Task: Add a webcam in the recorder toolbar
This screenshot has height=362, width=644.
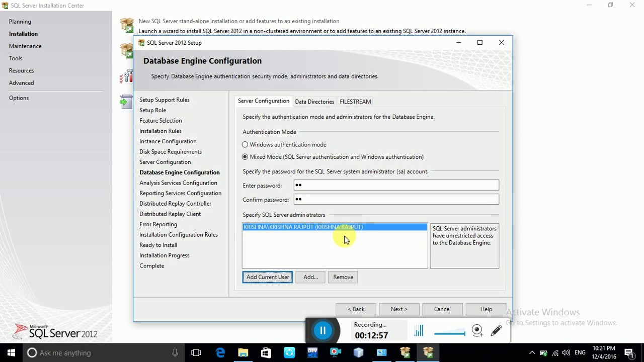Action: click(477, 330)
